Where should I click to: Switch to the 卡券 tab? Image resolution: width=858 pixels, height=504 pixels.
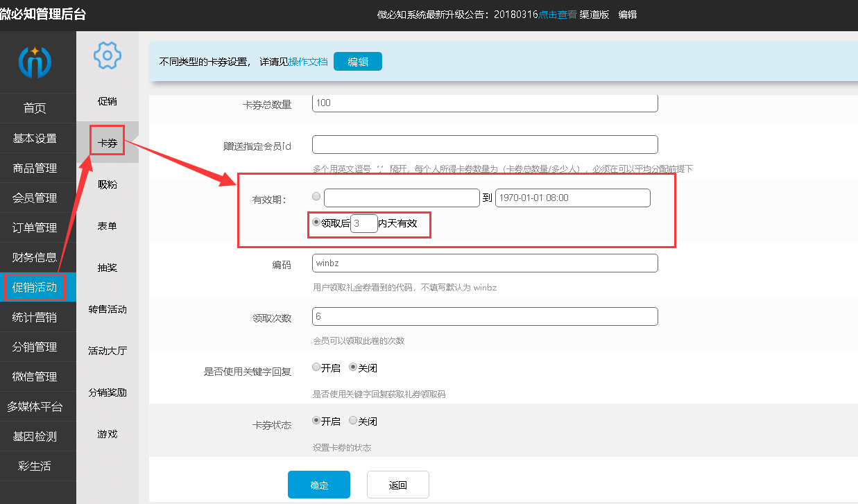click(x=107, y=140)
